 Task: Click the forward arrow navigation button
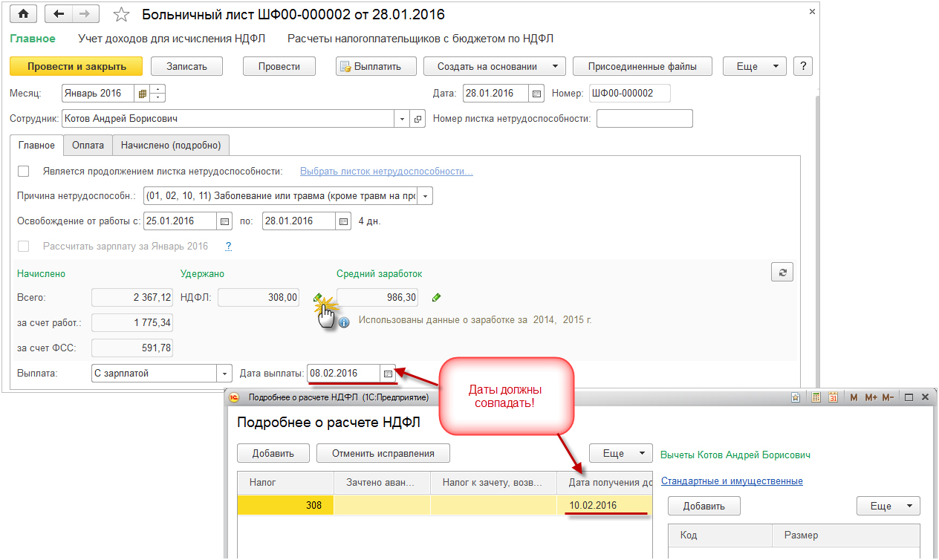(85, 14)
